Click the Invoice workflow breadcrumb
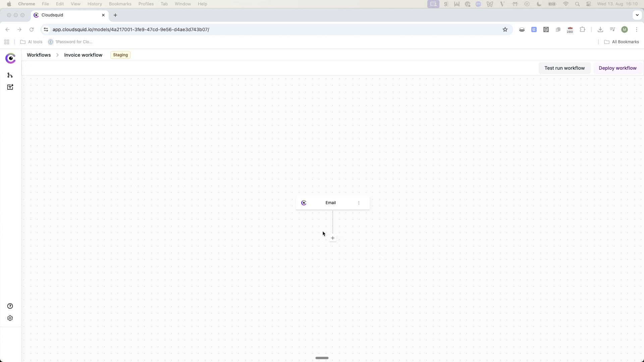Viewport: 644px width, 362px height. coord(83,55)
